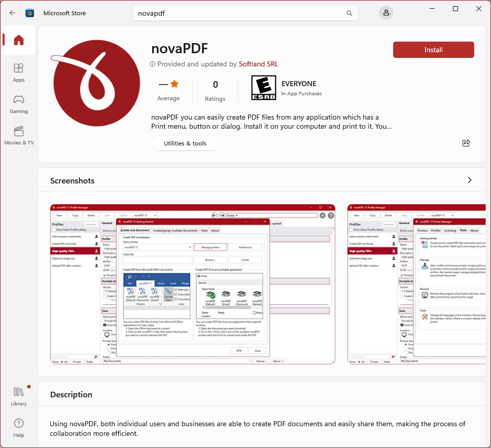Open the Apps section in sidebar
The image size is (491, 448).
pos(18,72)
